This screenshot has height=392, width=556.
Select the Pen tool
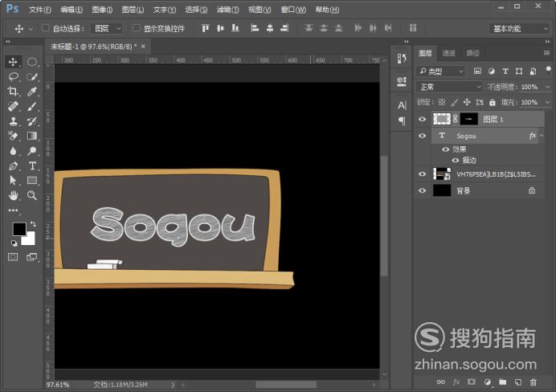[13, 165]
